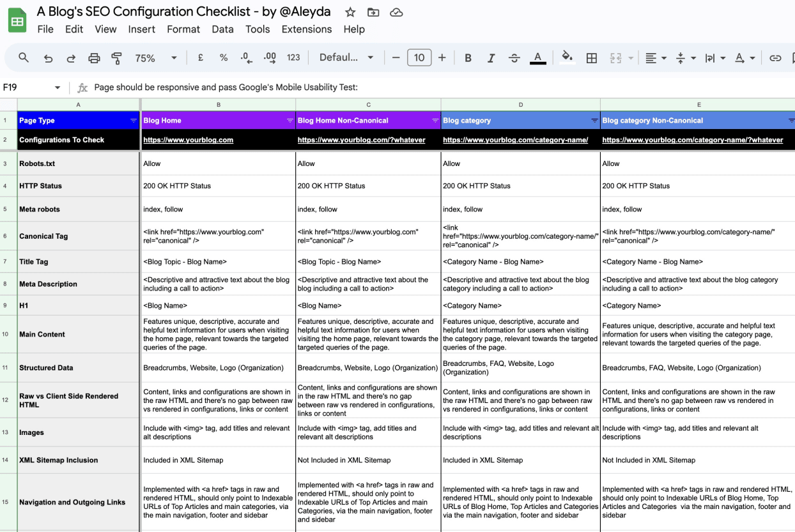
Task: Open the search menus magnifier tool
Action: coord(24,58)
